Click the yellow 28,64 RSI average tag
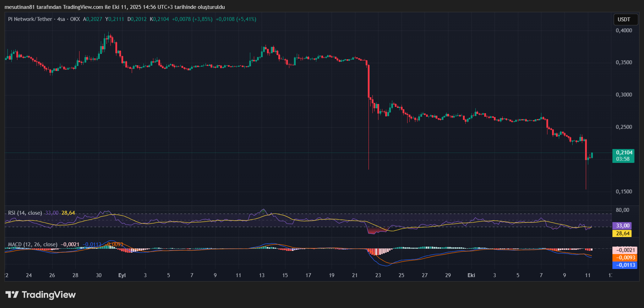This screenshot has height=308, width=644. click(622, 233)
